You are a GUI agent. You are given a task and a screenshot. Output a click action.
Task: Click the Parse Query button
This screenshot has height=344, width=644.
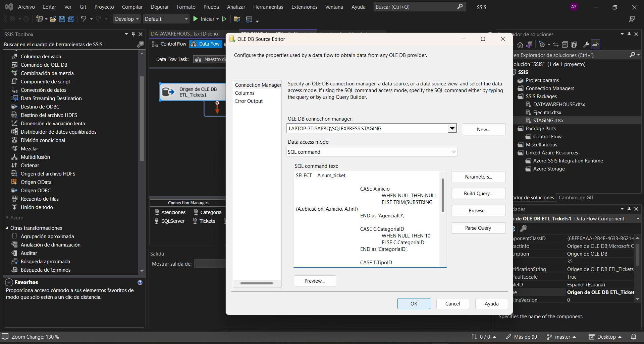[478, 228]
